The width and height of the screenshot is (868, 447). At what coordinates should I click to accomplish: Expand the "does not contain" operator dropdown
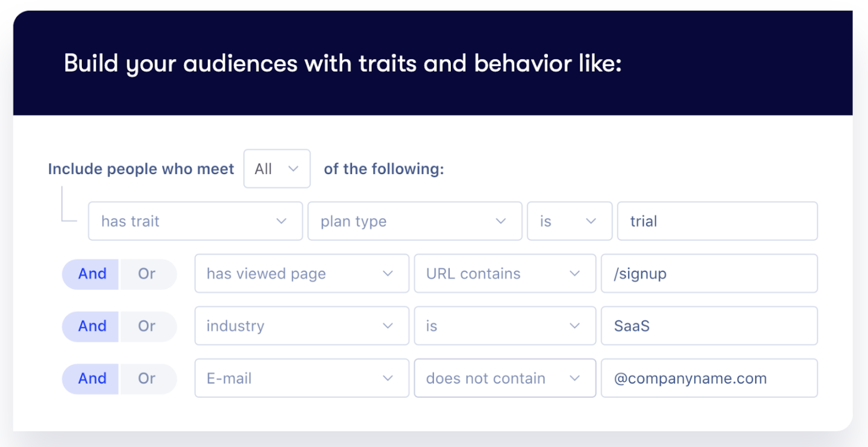coord(505,378)
